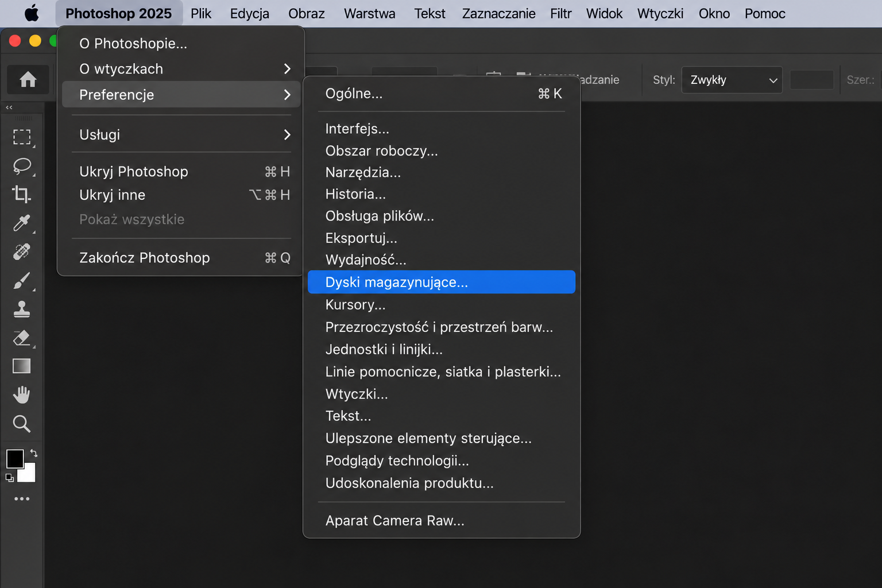Open the Edit Toolbar three-dots menu

[x=22, y=498]
